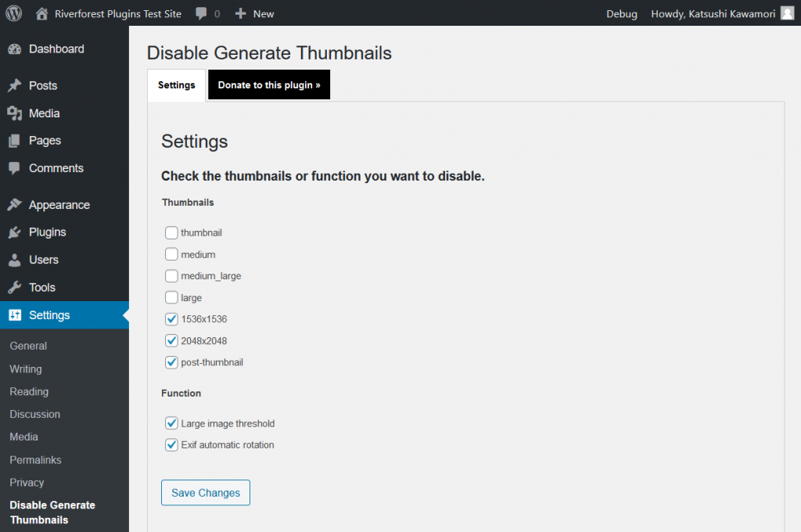
Task: Open the Dashboard gauge icon
Action: 14,49
